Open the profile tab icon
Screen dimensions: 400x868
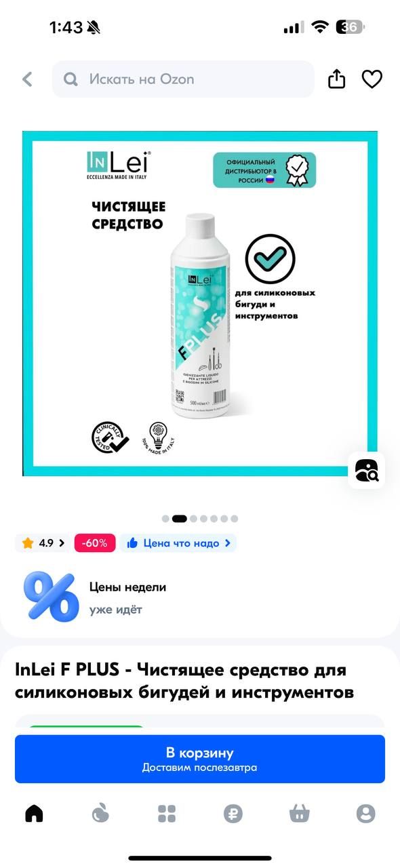point(365,813)
